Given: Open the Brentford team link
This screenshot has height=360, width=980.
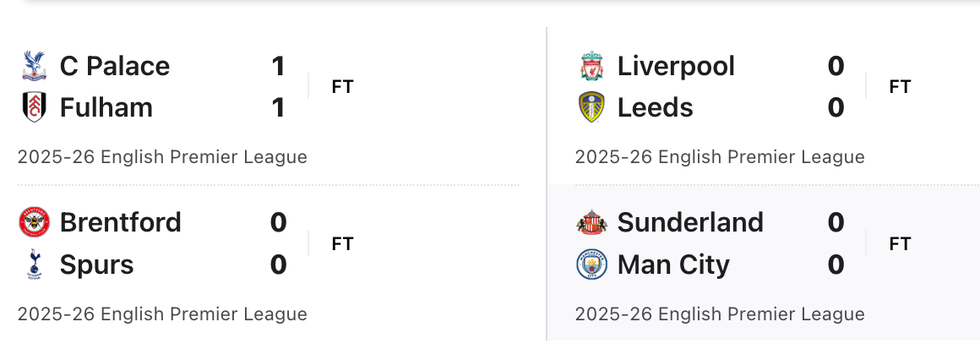Looking at the screenshot, I should (x=121, y=222).
